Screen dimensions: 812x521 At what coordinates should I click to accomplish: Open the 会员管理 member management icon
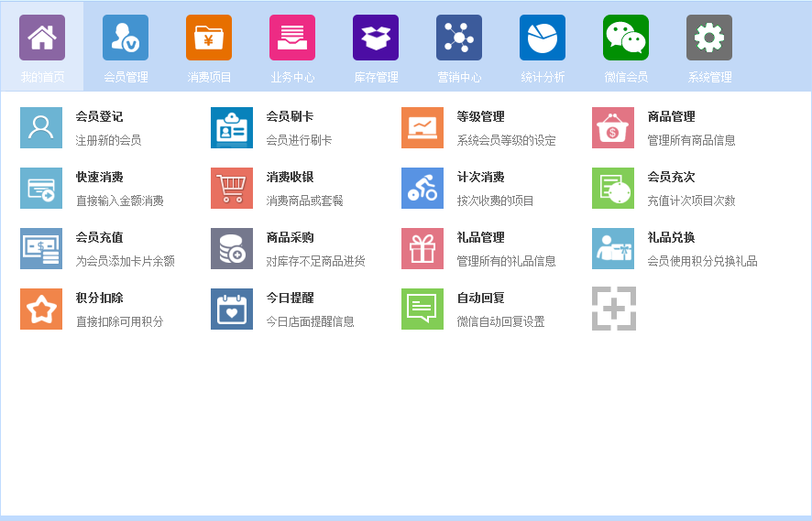tap(126, 38)
